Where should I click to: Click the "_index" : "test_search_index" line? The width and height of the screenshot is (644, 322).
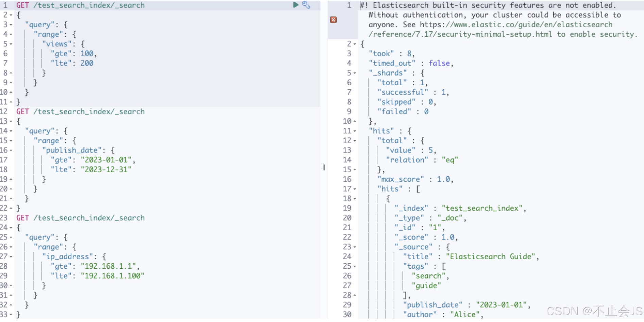click(460, 208)
